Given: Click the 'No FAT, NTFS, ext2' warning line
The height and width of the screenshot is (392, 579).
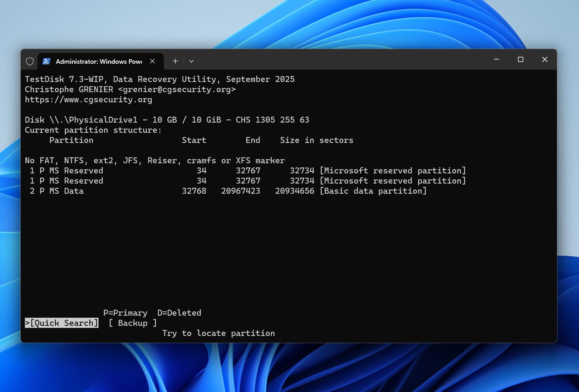Looking at the screenshot, I should coord(155,160).
